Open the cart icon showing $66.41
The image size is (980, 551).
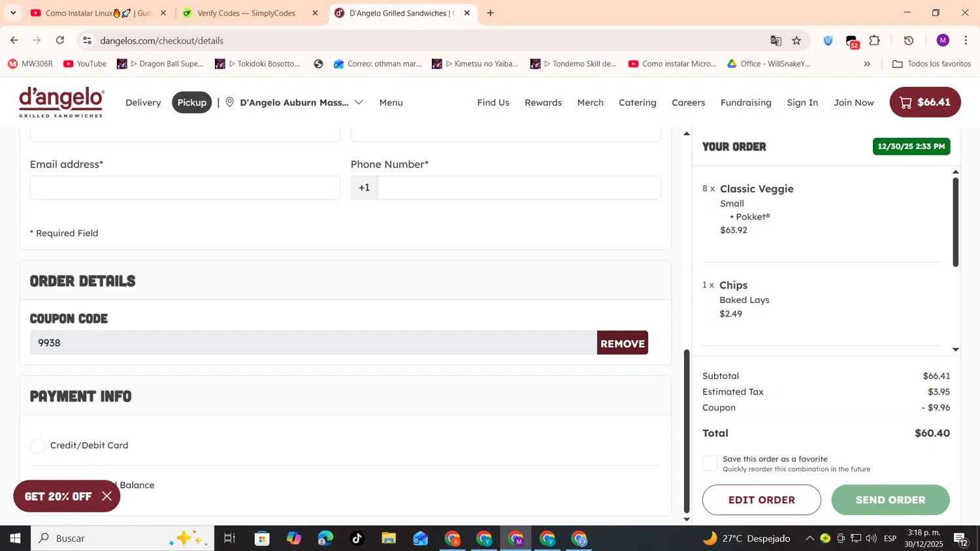(924, 102)
